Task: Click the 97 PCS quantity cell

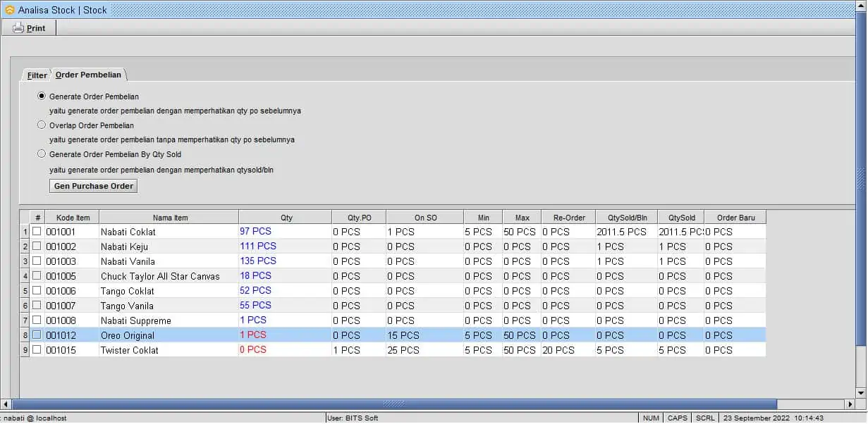Action: [x=286, y=231]
